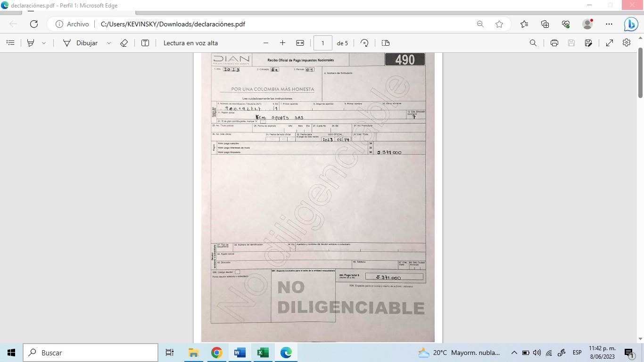The height and width of the screenshot is (362, 644).
Task: Open Browser essentials heart icon
Action: click(566, 24)
